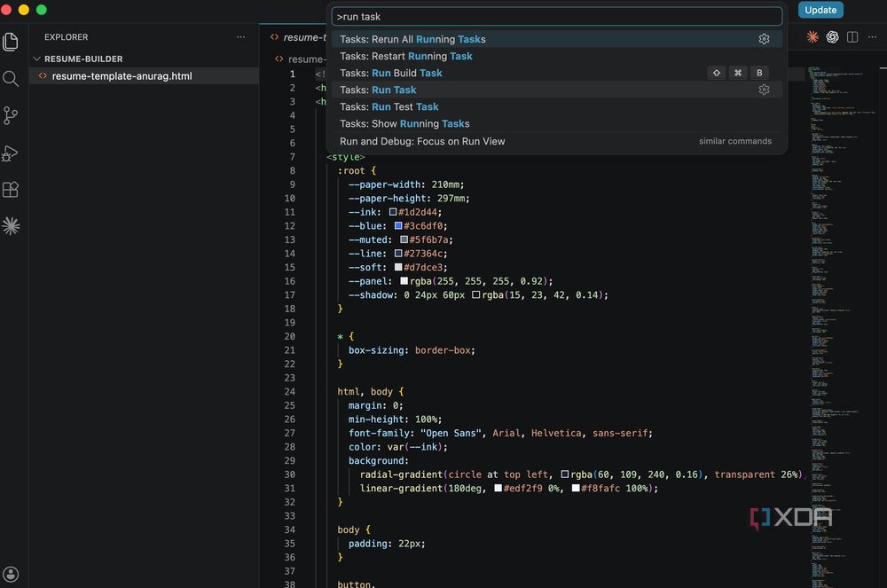
Task: Click the Update button
Action: coord(820,10)
